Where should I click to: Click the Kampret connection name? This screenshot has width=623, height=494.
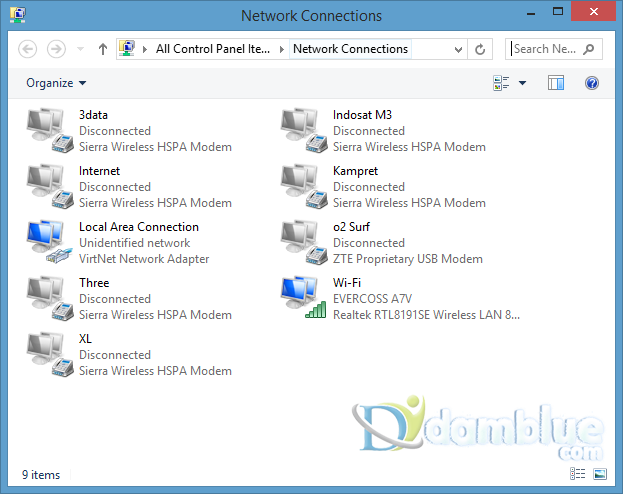click(x=355, y=171)
